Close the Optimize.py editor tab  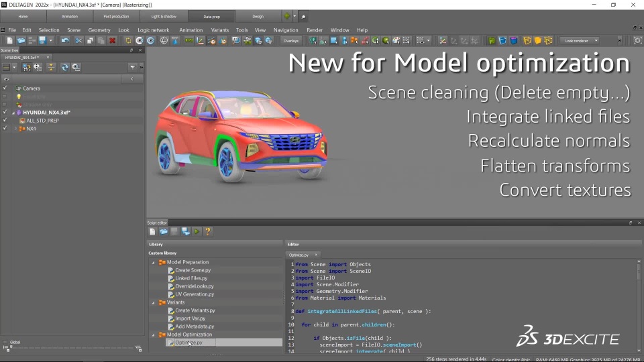pyautogui.click(x=316, y=255)
